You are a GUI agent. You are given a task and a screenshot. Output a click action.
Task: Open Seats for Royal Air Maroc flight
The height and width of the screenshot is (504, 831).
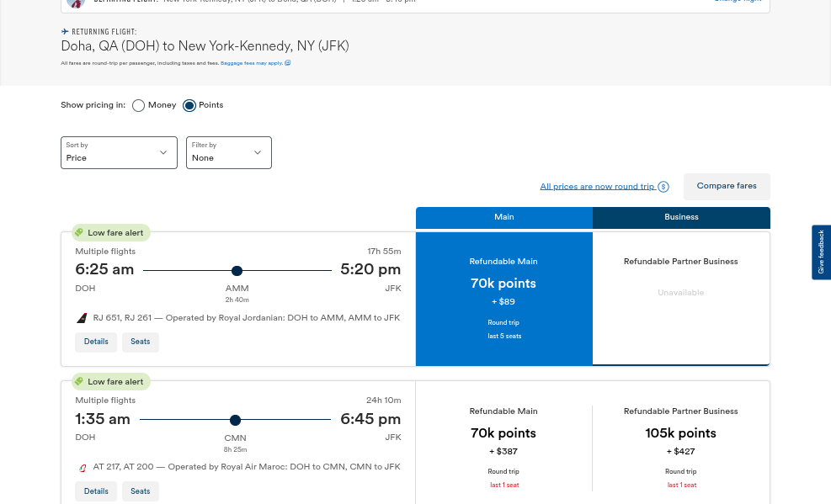tap(141, 491)
